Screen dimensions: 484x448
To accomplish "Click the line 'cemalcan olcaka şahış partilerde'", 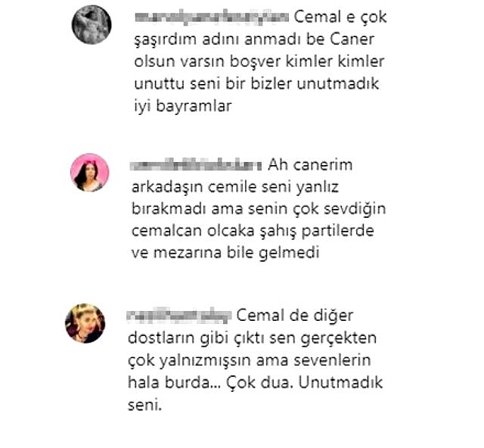I will [x=253, y=232].
